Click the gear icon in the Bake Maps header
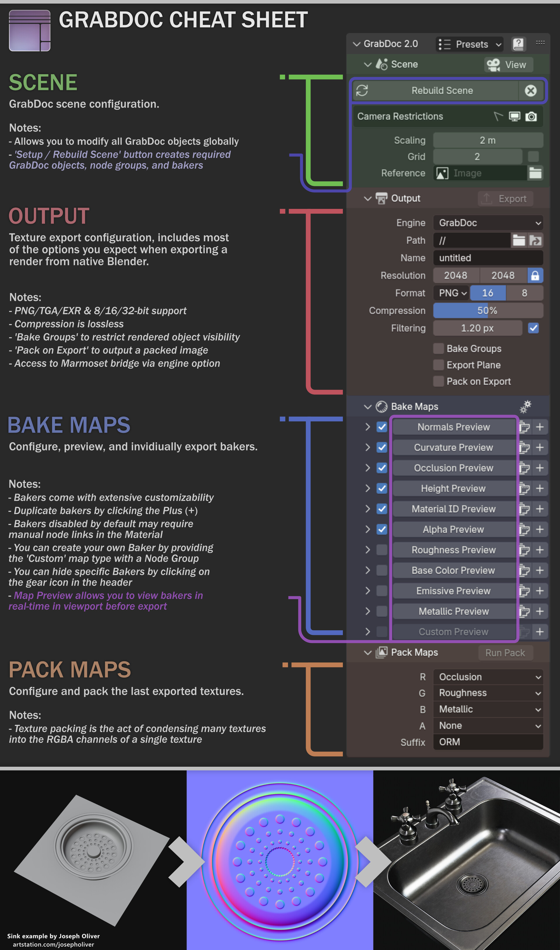 point(525,407)
